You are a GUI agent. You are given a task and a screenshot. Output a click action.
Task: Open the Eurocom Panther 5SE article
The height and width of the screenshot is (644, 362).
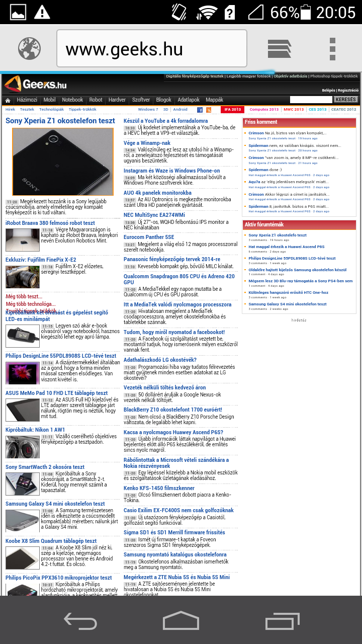(x=149, y=237)
